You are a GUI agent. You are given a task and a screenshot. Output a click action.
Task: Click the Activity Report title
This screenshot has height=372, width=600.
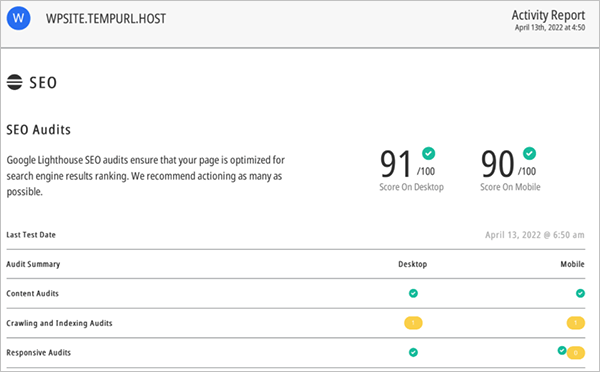(x=548, y=15)
